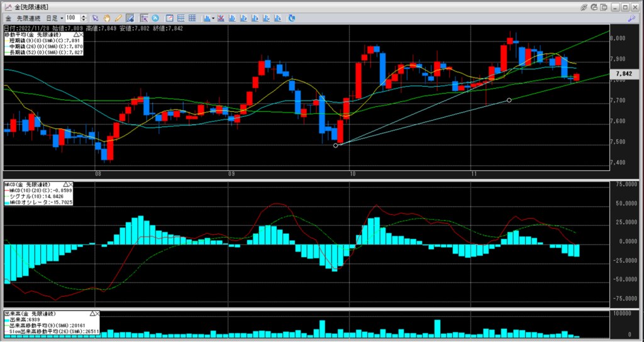Image resolution: width=644 pixels, height=342 pixels.
Task: Click the 先限連続 contract label in toolbar
Action: [x=28, y=18]
